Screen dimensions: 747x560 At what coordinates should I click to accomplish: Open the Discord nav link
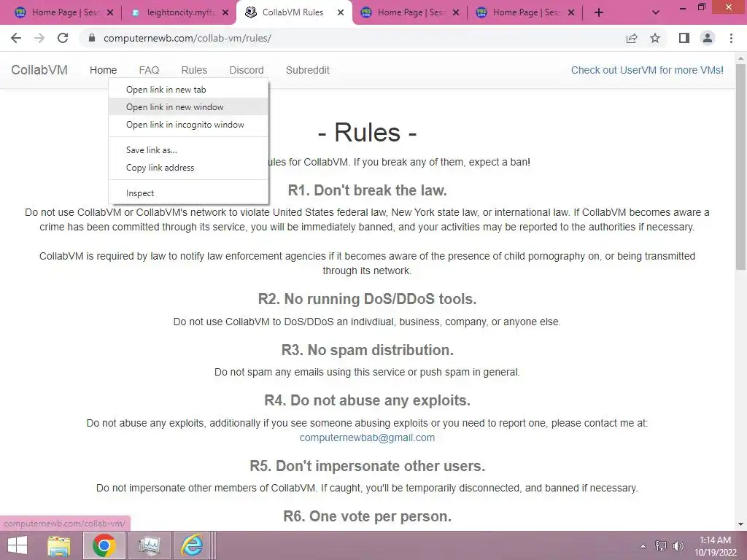click(x=247, y=70)
